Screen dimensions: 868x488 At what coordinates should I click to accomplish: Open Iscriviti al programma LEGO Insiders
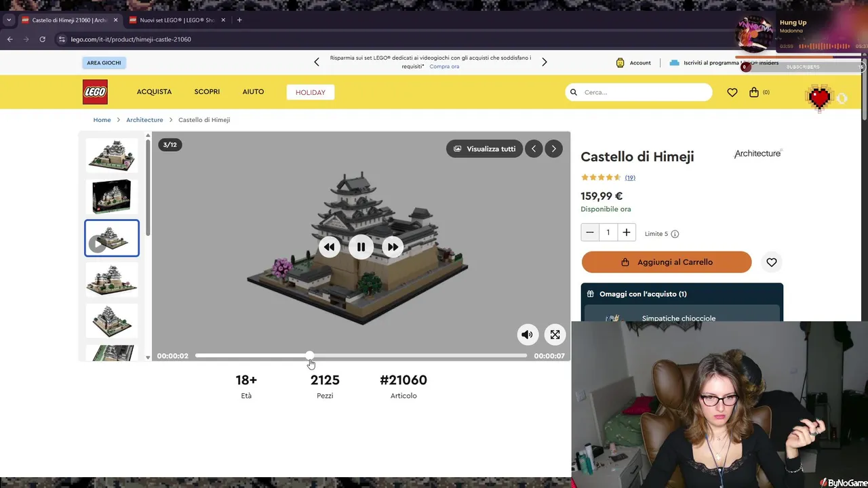click(x=724, y=63)
